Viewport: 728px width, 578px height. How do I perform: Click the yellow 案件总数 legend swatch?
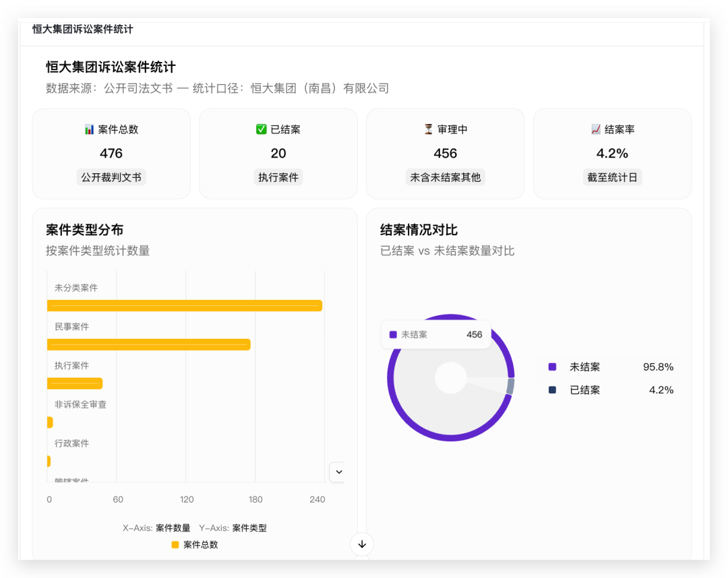click(175, 544)
